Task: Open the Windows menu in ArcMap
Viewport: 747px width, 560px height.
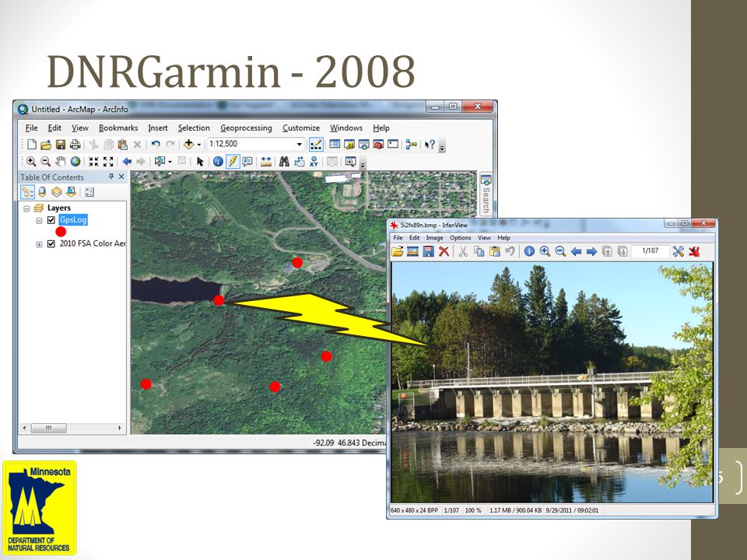Action: pos(345,128)
